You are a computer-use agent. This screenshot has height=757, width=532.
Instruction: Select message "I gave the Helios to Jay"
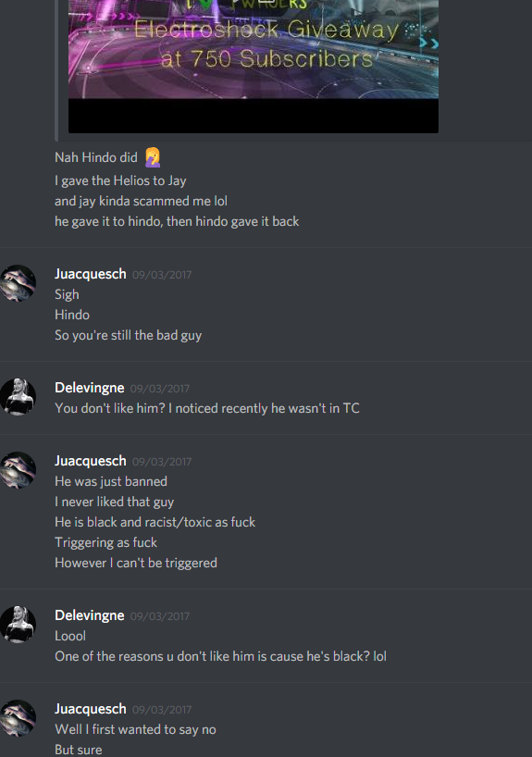tap(120, 180)
